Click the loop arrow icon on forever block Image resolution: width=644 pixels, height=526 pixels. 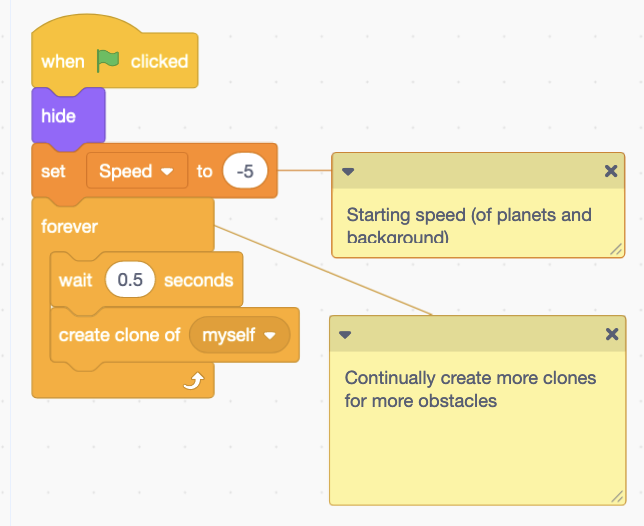[196, 380]
